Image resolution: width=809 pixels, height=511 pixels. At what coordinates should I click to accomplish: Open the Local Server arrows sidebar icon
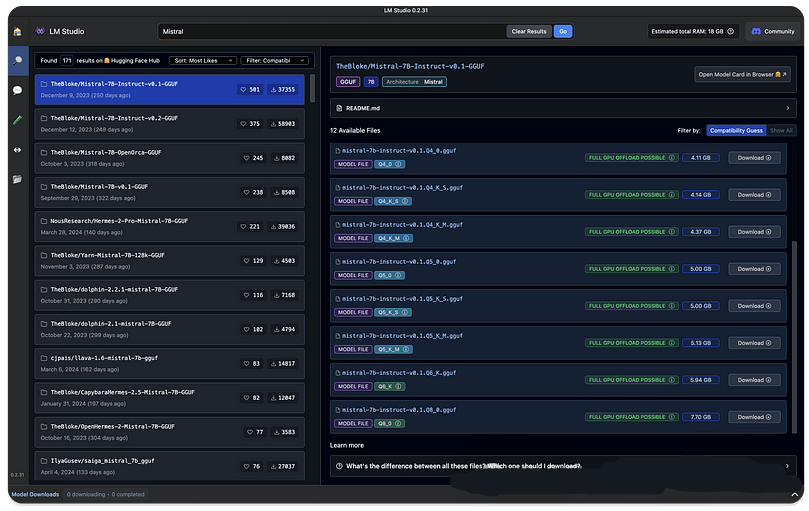(18, 150)
